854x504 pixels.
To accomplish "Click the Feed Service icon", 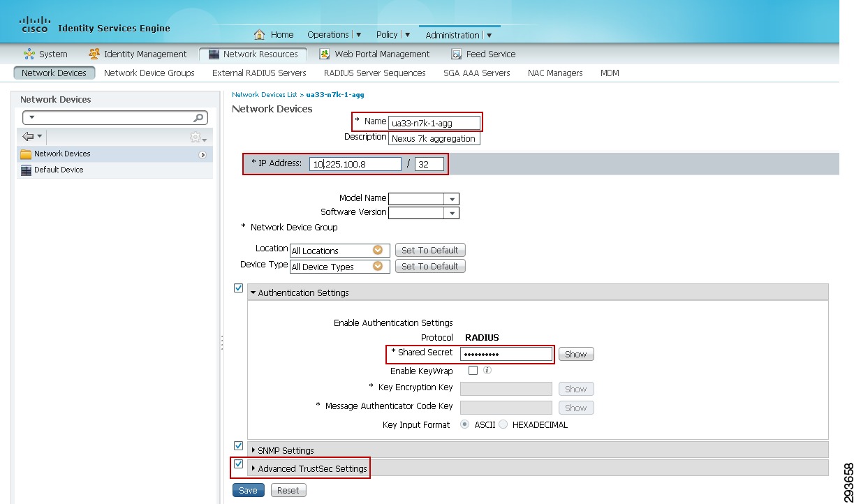I will click(x=457, y=54).
